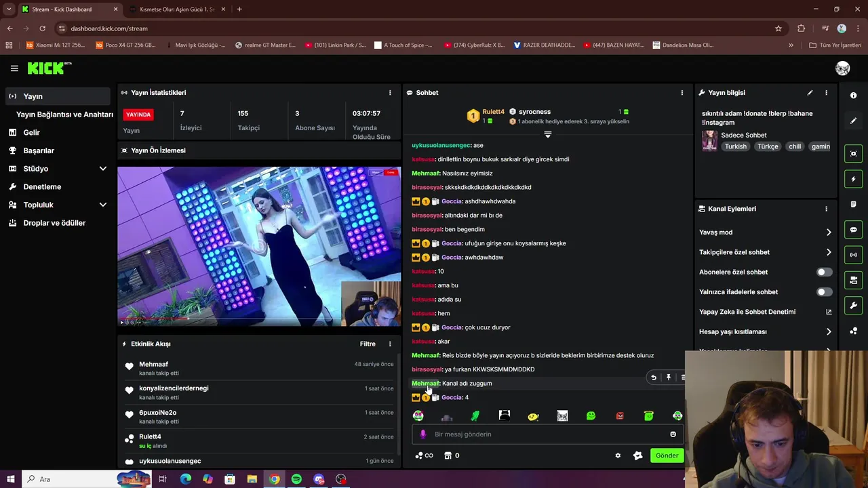This screenshot has height=488, width=868.
Task: Expand Yavaş mod settings arrow
Action: (x=829, y=232)
